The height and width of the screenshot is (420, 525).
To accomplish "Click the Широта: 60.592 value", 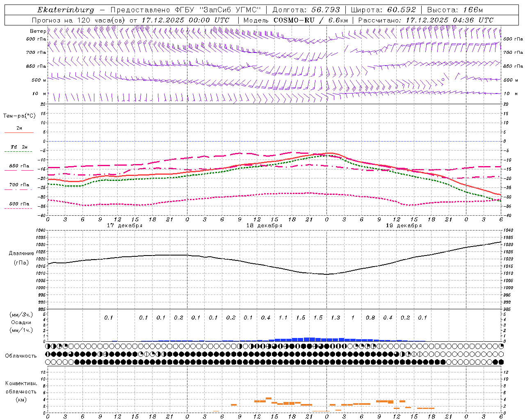I will (383, 10).
